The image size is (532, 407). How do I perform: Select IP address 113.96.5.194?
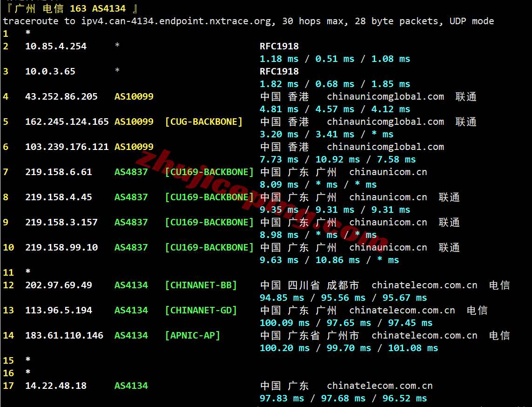pos(58,310)
